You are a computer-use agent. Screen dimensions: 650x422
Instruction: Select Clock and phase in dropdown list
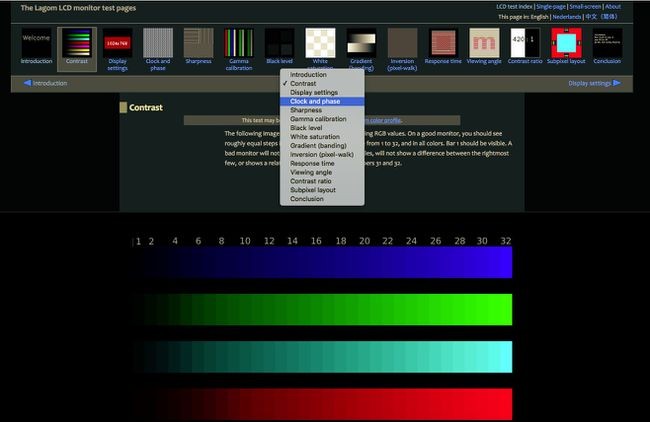(313, 101)
